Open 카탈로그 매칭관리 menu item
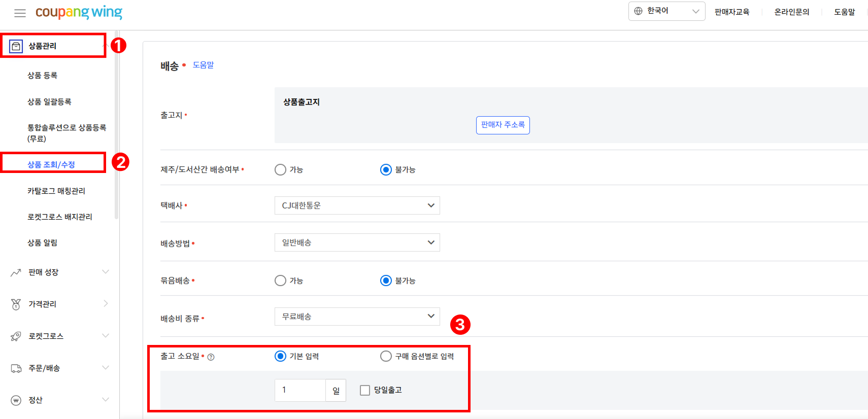The width and height of the screenshot is (868, 419). (56, 191)
